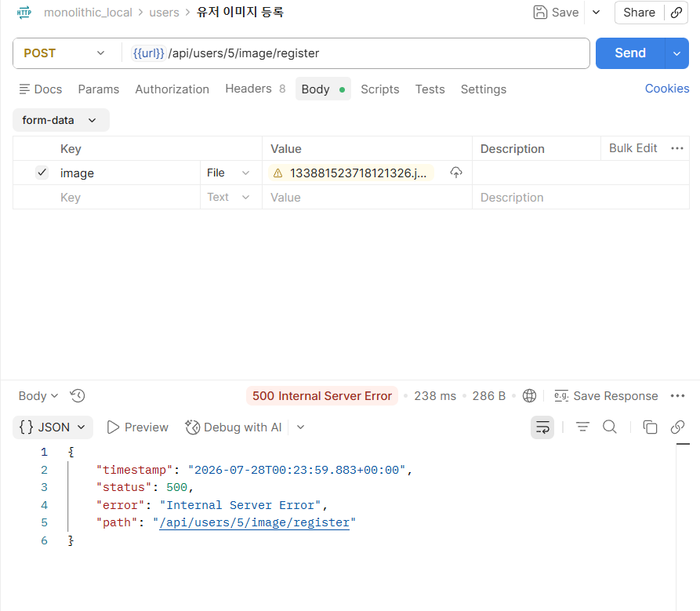Open the response Body dropdown
The height and width of the screenshot is (611, 700).
38,396
